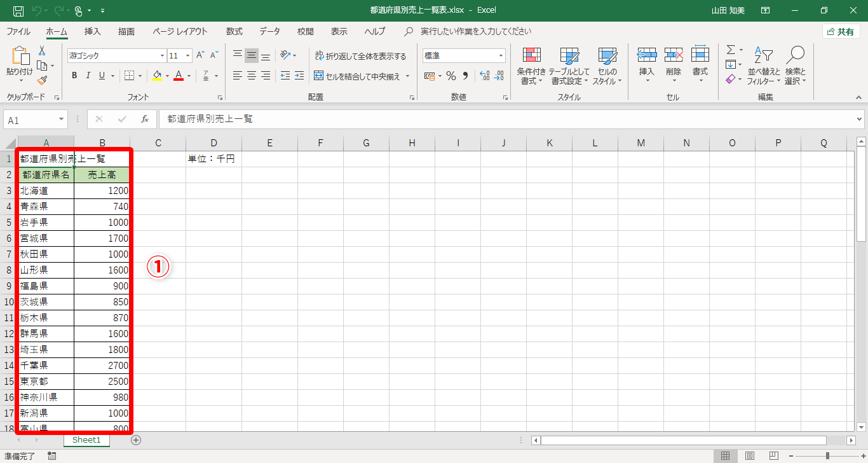
Task: Click the insert function fx icon
Action: [144, 119]
